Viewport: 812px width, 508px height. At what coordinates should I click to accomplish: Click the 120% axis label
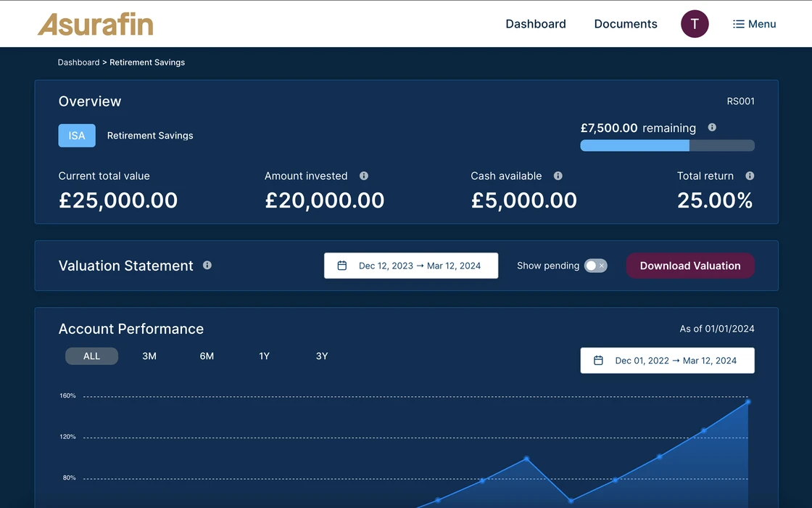pyautogui.click(x=67, y=436)
